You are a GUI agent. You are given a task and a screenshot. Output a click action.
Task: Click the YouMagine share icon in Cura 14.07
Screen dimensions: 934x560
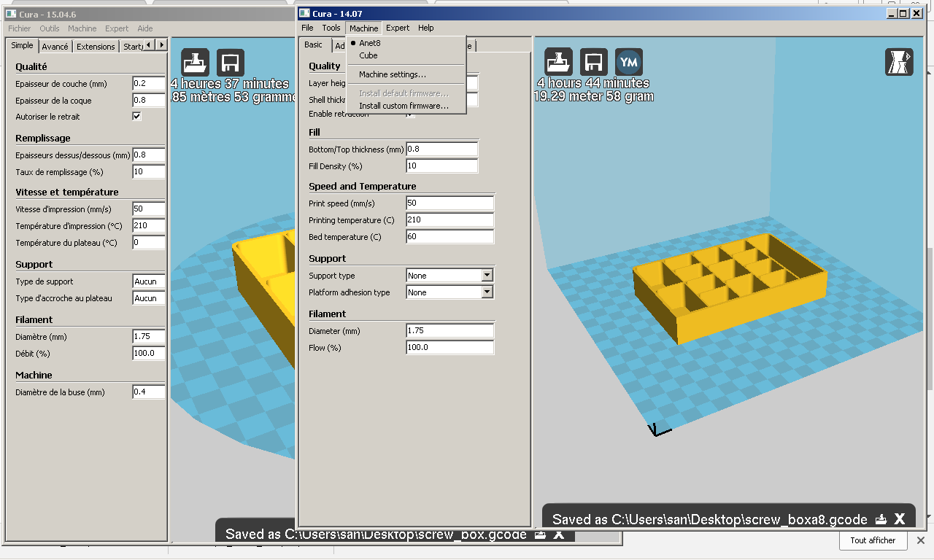tap(629, 63)
